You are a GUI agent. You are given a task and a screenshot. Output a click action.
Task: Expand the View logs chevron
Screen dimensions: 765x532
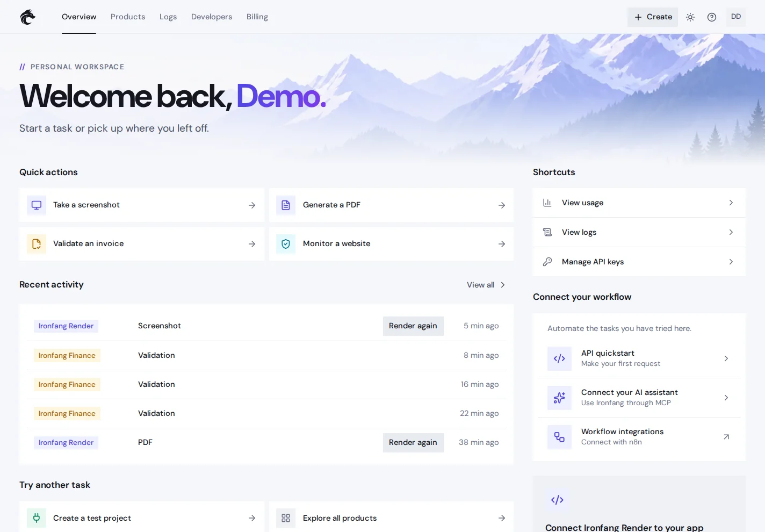pyautogui.click(x=731, y=232)
